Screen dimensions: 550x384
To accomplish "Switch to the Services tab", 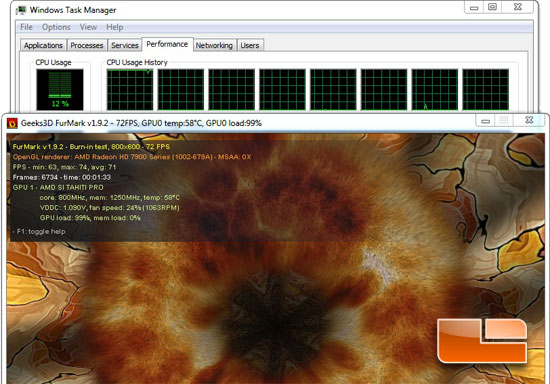I will tap(125, 45).
